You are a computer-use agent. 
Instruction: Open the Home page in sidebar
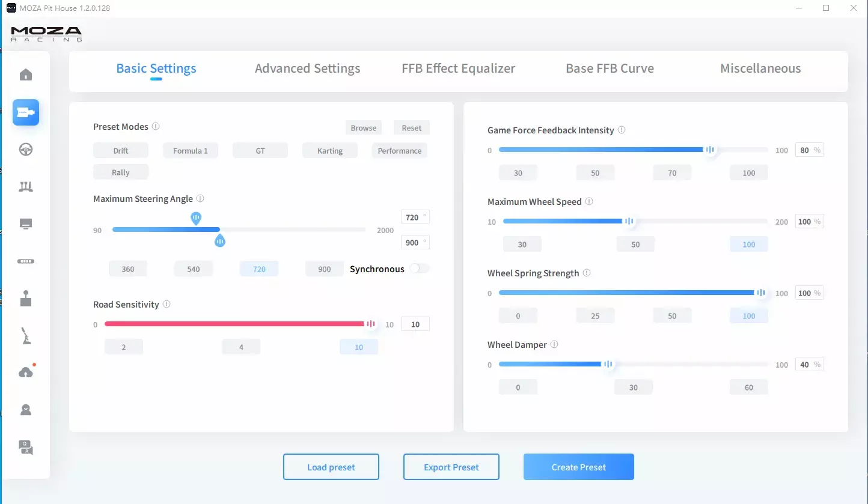point(26,75)
